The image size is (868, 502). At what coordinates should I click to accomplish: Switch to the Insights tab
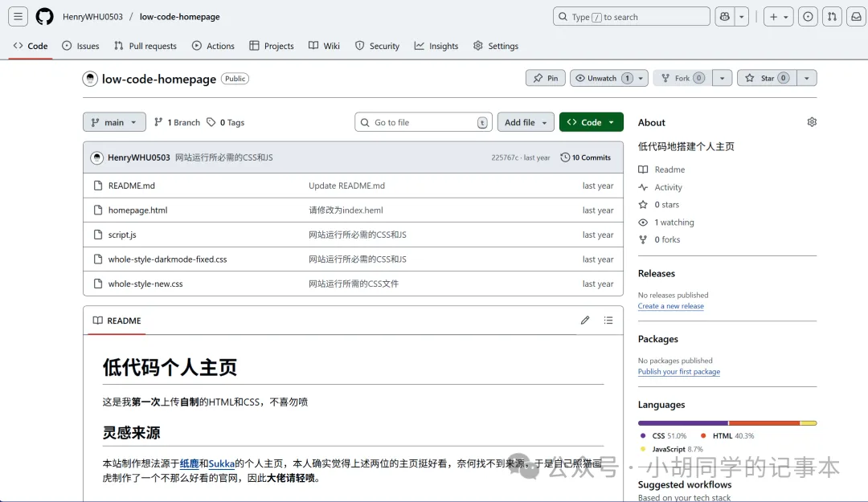[436, 46]
